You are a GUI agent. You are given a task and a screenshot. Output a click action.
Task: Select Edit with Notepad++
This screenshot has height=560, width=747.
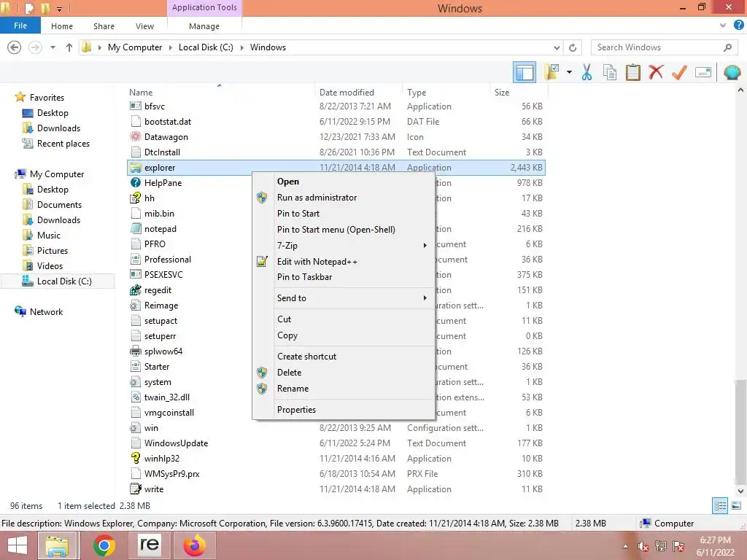[x=317, y=262]
